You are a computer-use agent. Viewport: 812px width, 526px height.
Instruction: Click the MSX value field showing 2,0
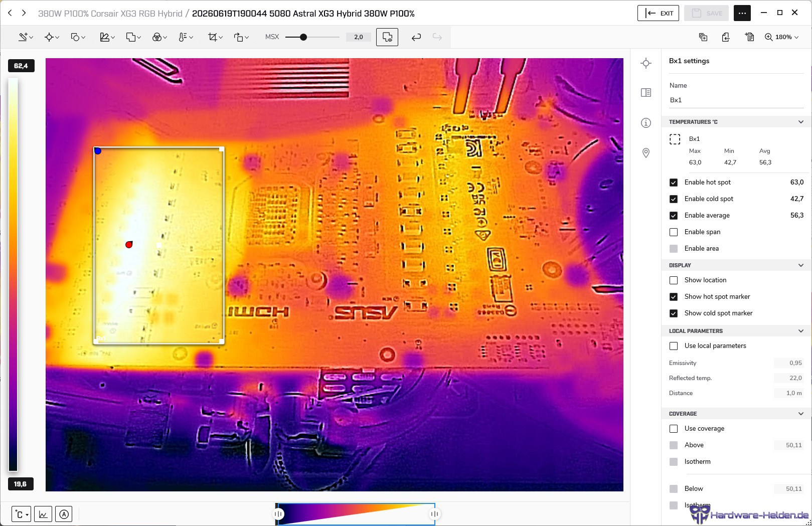pyautogui.click(x=359, y=37)
